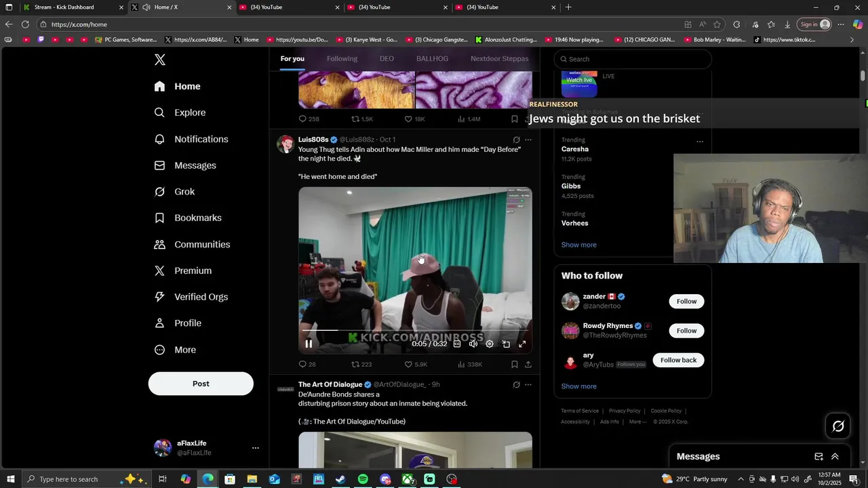This screenshot has height=488, width=868.
Task: Seek on the video progress bar
Action: (x=415, y=330)
